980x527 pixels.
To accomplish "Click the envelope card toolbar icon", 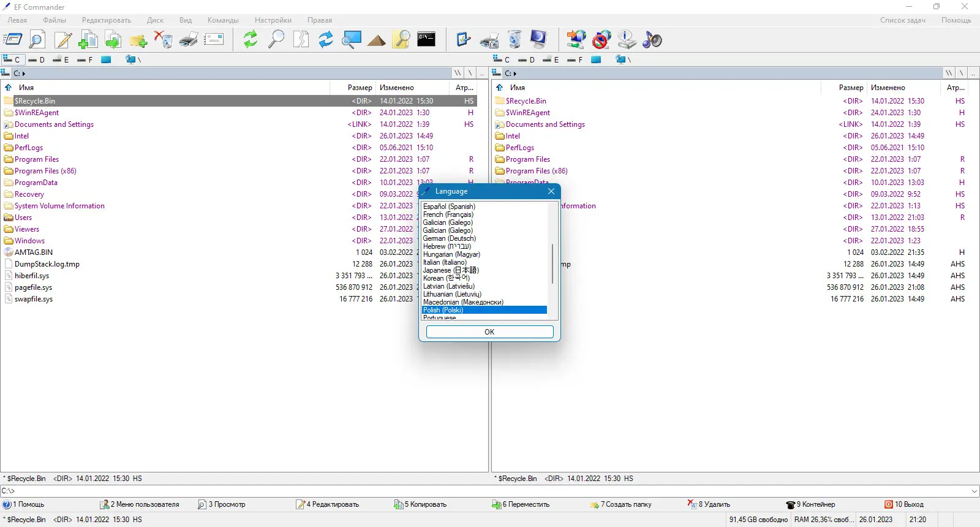I will click(214, 40).
